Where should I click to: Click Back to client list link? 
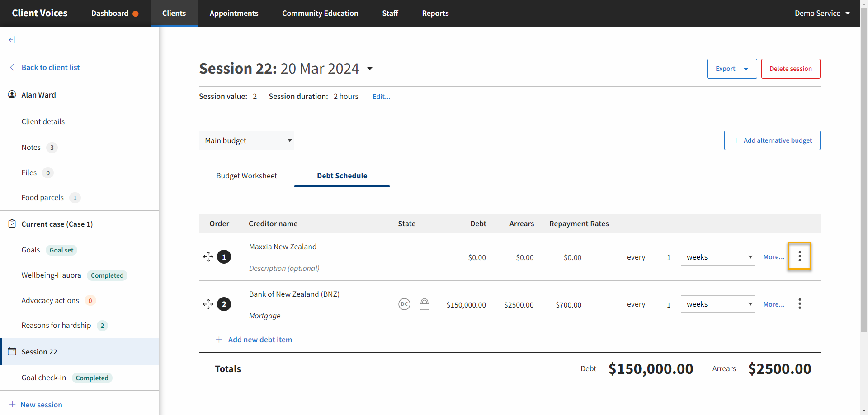(x=51, y=67)
